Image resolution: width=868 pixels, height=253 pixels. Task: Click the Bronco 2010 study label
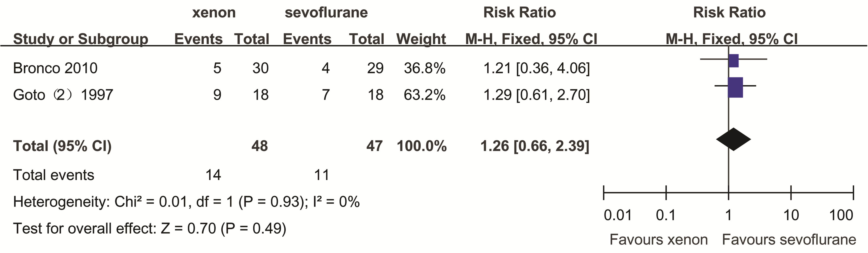[55, 68]
